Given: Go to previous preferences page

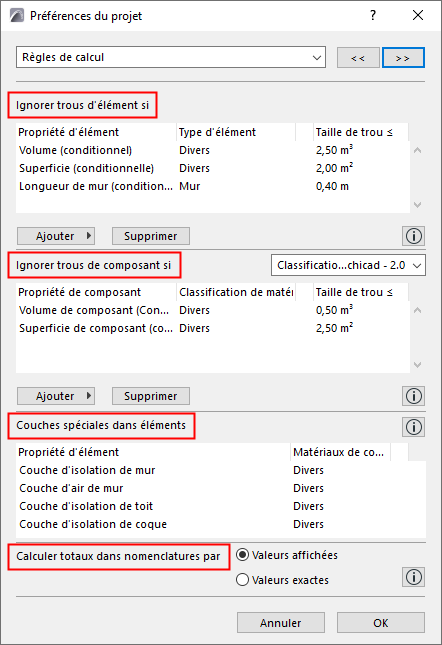Looking at the screenshot, I should tap(358, 58).
